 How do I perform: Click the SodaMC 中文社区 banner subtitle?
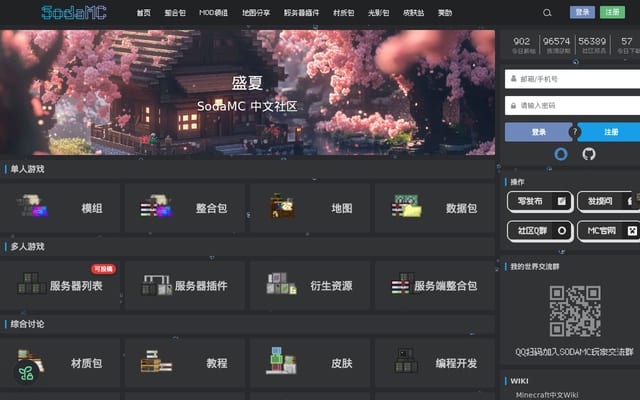click(x=247, y=107)
